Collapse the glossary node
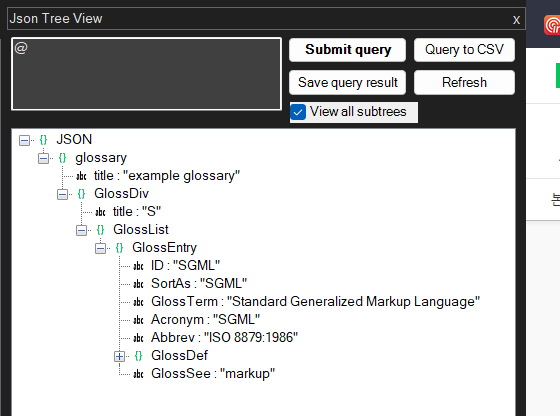 [x=43, y=158]
